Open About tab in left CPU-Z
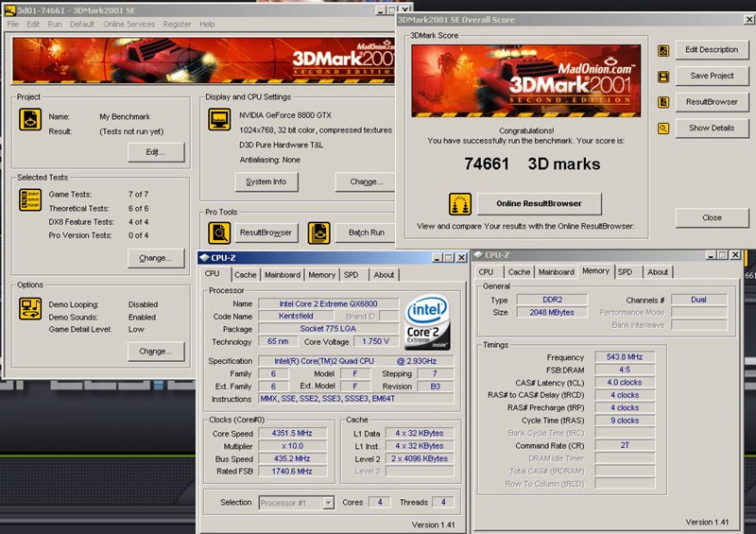Screen dimensions: 756x534 pos(384,275)
